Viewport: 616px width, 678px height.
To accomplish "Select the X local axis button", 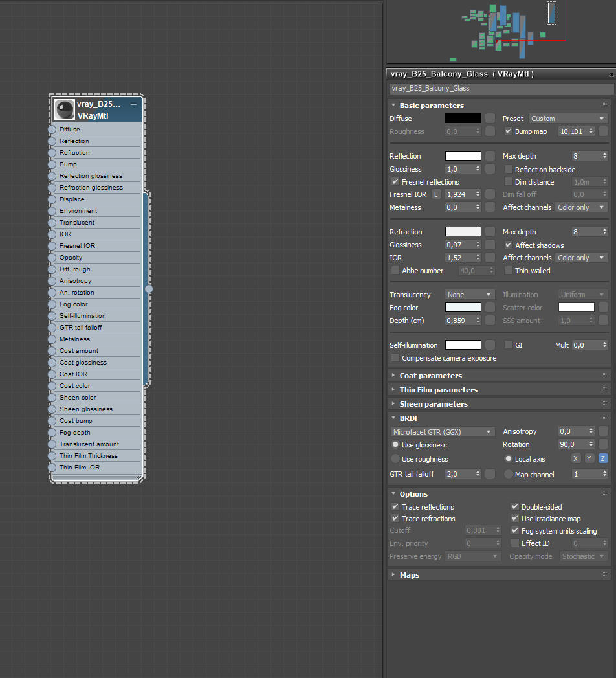I will [575, 458].
